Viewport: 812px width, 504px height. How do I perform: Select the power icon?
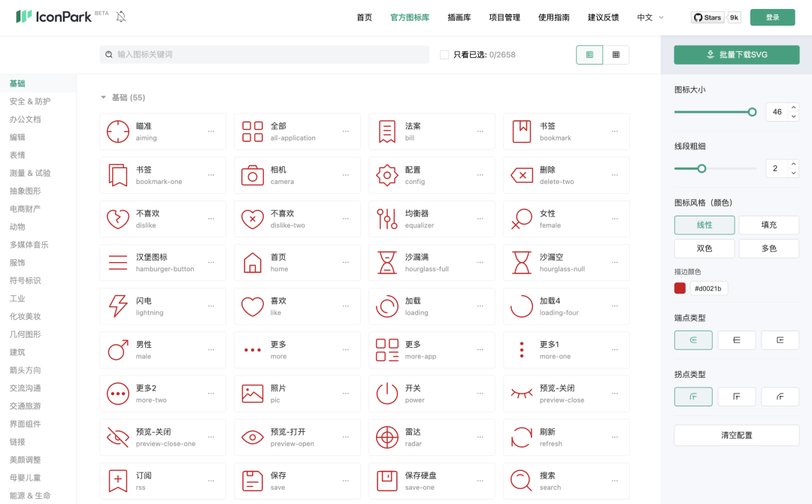pyautogui.click(x=387, y=394)
